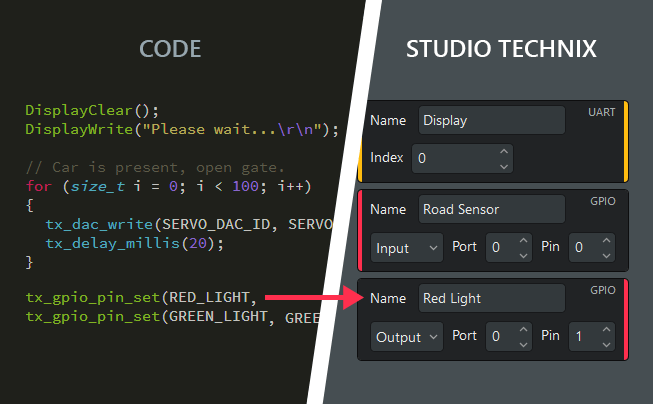Click the Name label in Display card
Viewport: 653px width, 404px height.
[388, 120]
